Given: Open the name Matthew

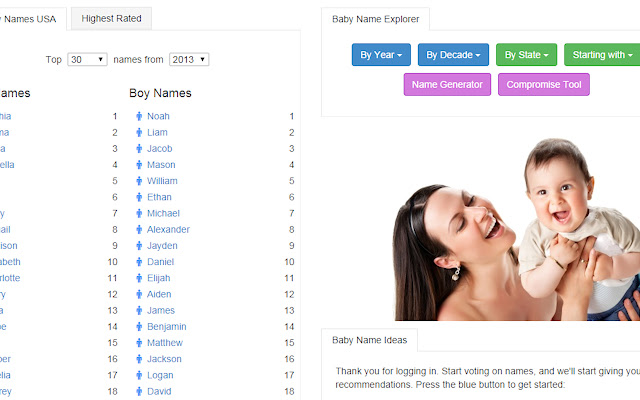Looking at the screenshot, I should (165, 342).
